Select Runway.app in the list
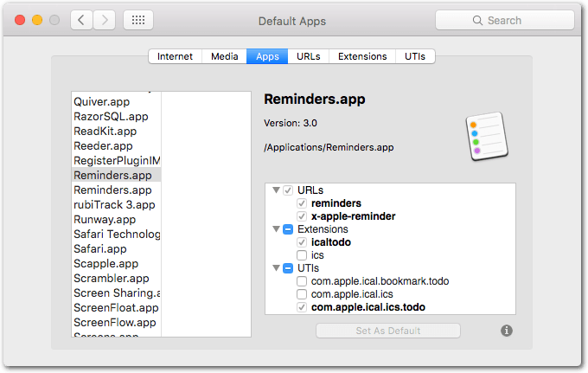This screenshot has width=588, height=373. (116, 220)
